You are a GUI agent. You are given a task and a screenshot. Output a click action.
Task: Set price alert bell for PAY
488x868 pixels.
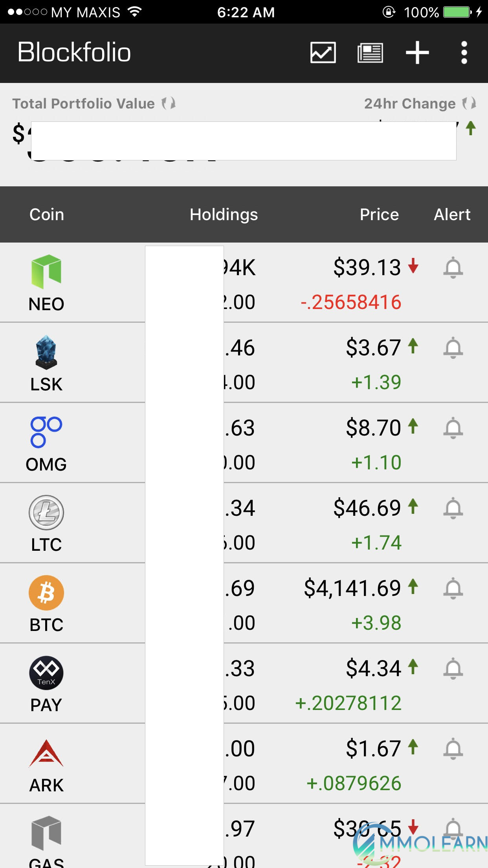pos(453,669)
